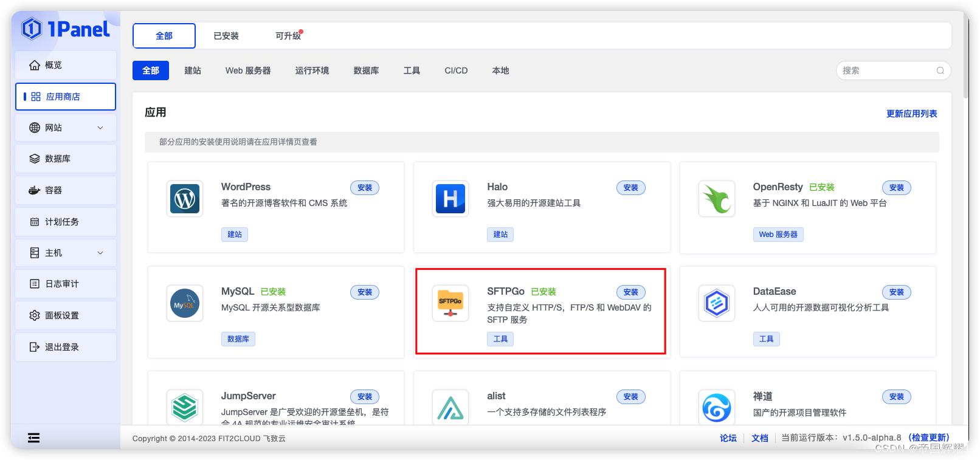The width and height of the screenshot is (980, 460).
Task: Click the OpenResty app icon
Action: [717, 199]
